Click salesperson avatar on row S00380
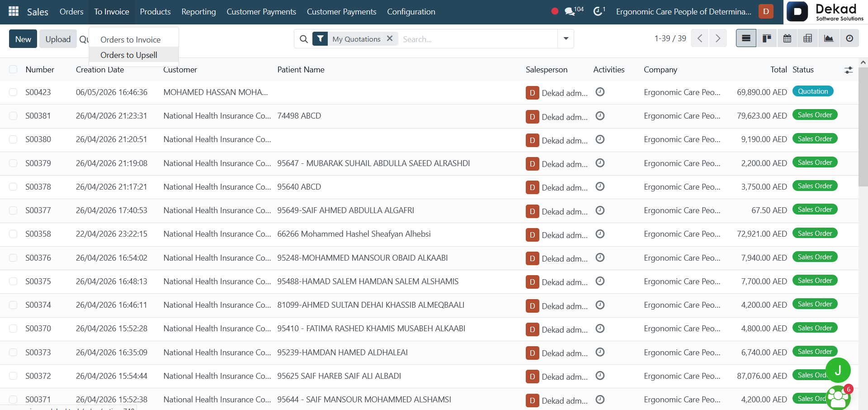This screenshot has width=868, height=410. [x=532, y=140]
